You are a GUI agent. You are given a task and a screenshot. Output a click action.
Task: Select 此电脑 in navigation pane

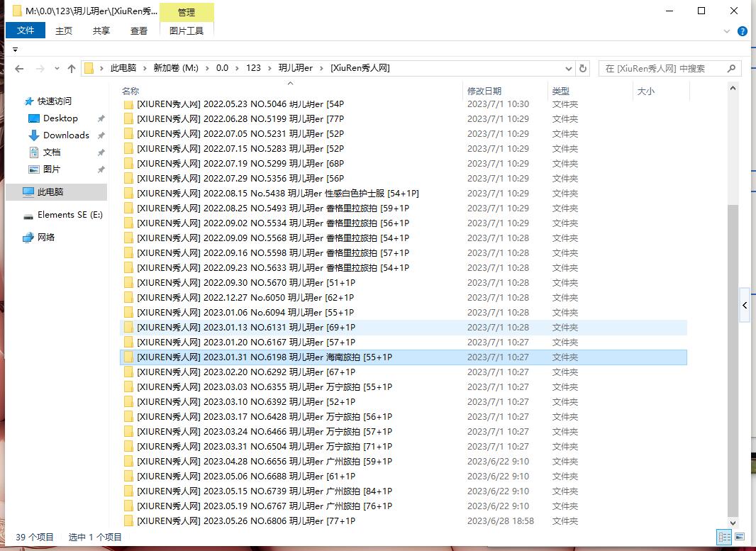click(x=57, y=192)
